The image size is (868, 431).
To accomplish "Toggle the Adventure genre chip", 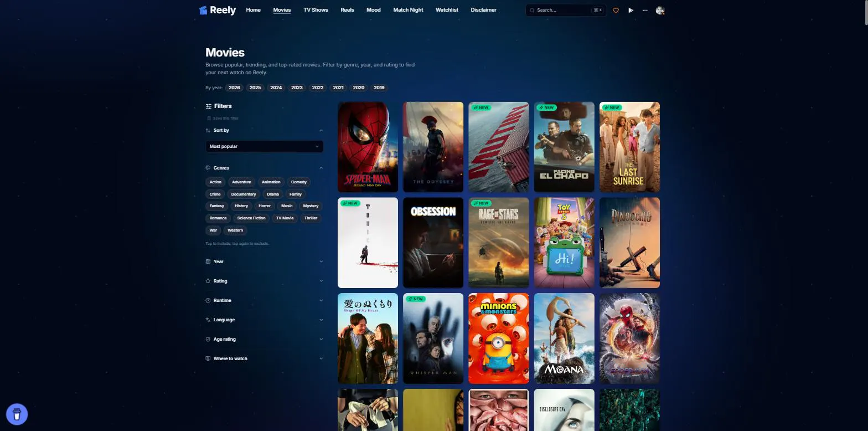I will (242, 182).
